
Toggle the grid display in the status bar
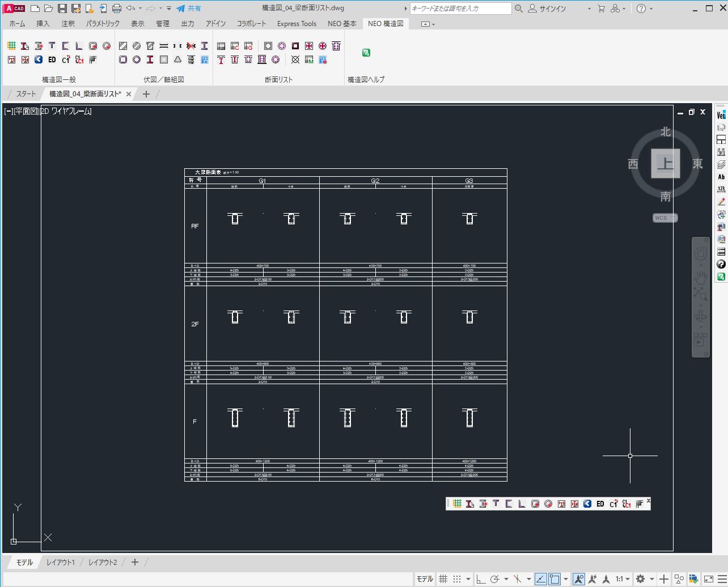pyautogui.click(x=443, y=579)
